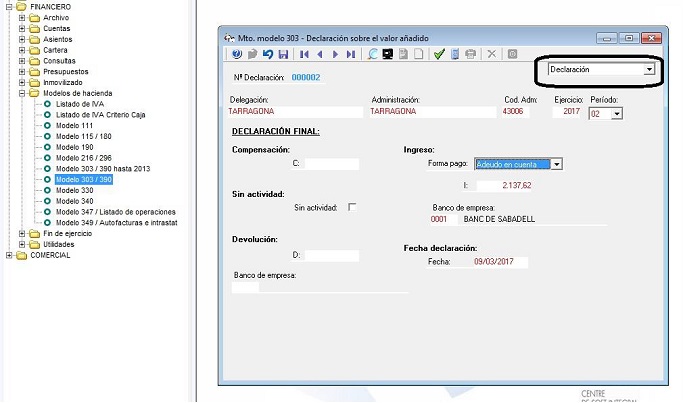Screen dimensions: 684x403
Task: Expand the Cuentas folder
Action: 22,28
